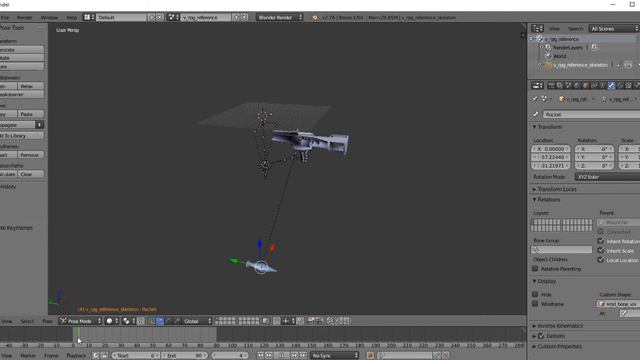Open the Window menu
This screenshot has height=360, width=640.
tap(49, 18)
